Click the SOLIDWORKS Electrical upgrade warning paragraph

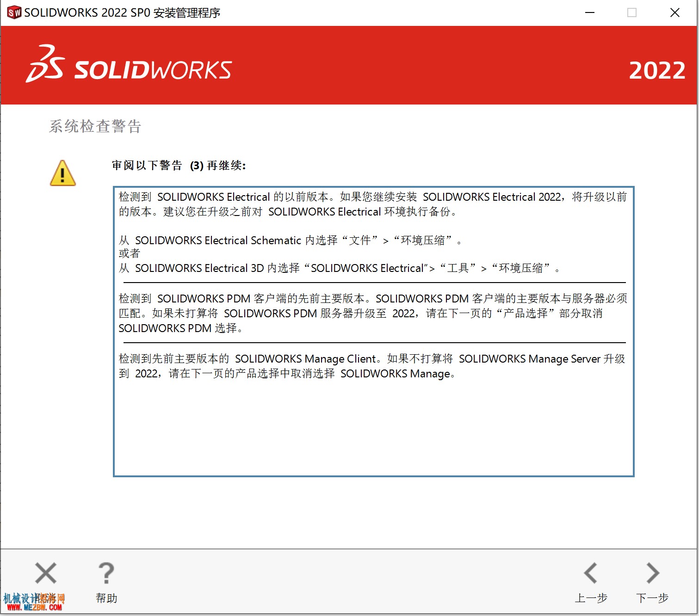coord(373,204)
